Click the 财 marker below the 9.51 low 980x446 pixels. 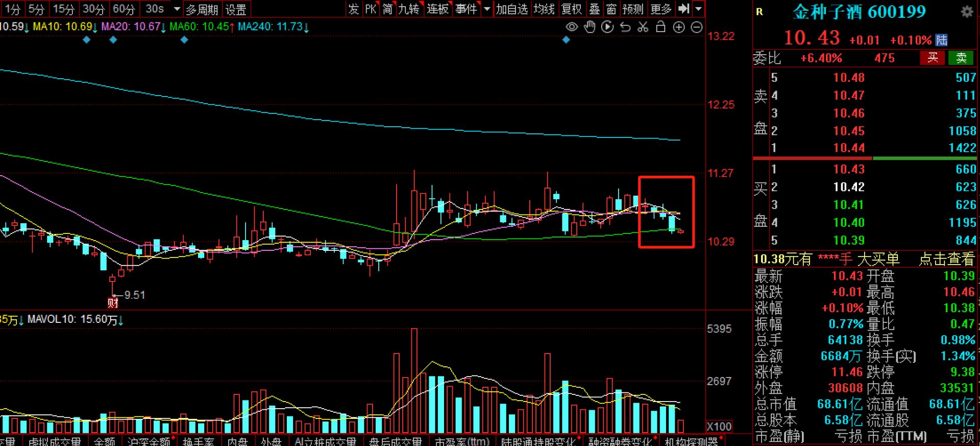(113, 303)
